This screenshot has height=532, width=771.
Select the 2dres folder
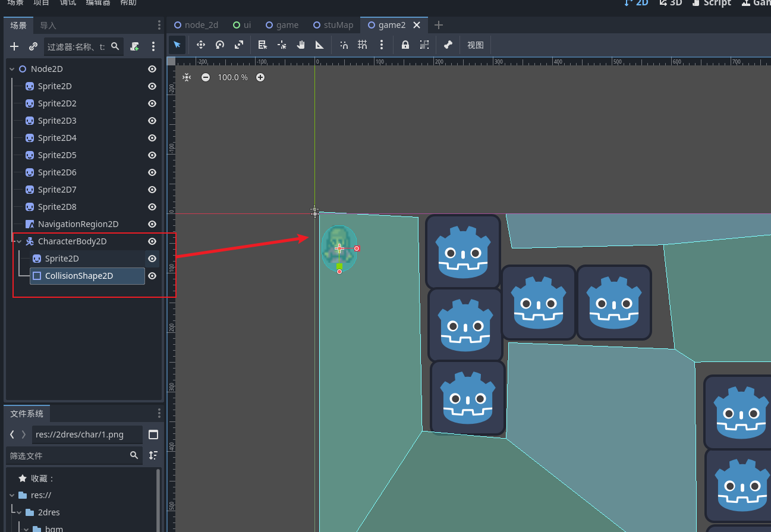pyautogui.click(x=49, y=512)
